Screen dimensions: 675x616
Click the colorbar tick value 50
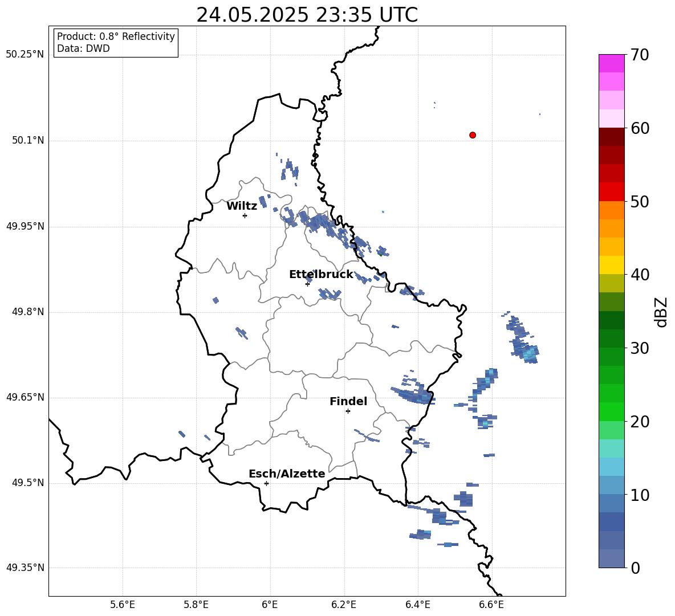[640, 201]
